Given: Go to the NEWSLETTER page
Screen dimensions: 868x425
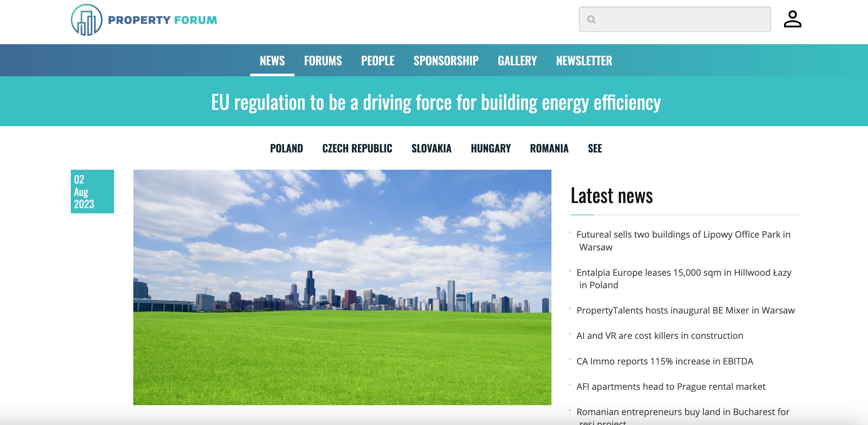Looking at the screenshot, I should [583, 61].
